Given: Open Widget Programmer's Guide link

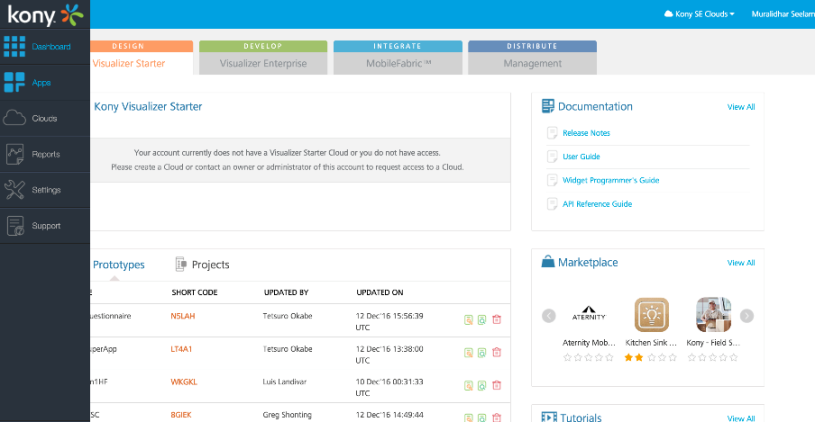Looking at the screenshot, I should 611,180.
